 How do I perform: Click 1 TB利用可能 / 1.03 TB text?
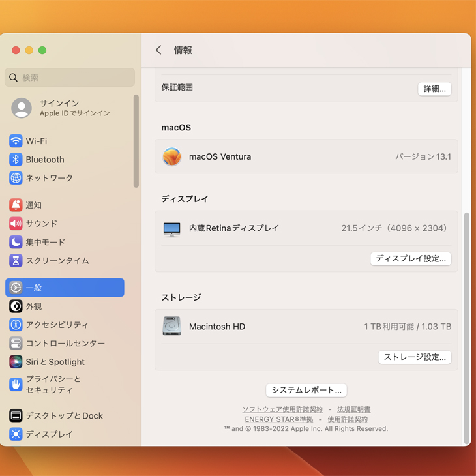(x=408, y=326)
